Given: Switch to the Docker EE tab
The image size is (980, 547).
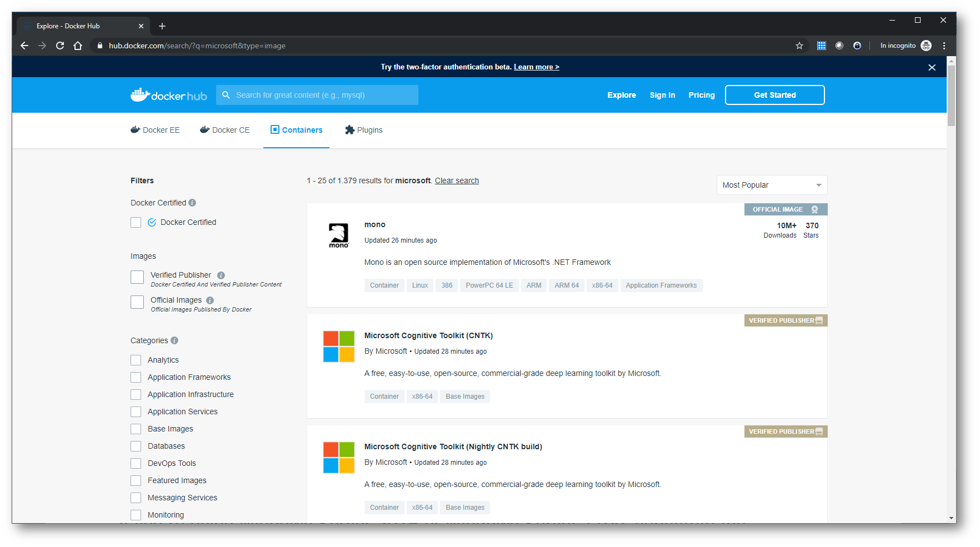Looking at the screenshot, I should (155, 130).
